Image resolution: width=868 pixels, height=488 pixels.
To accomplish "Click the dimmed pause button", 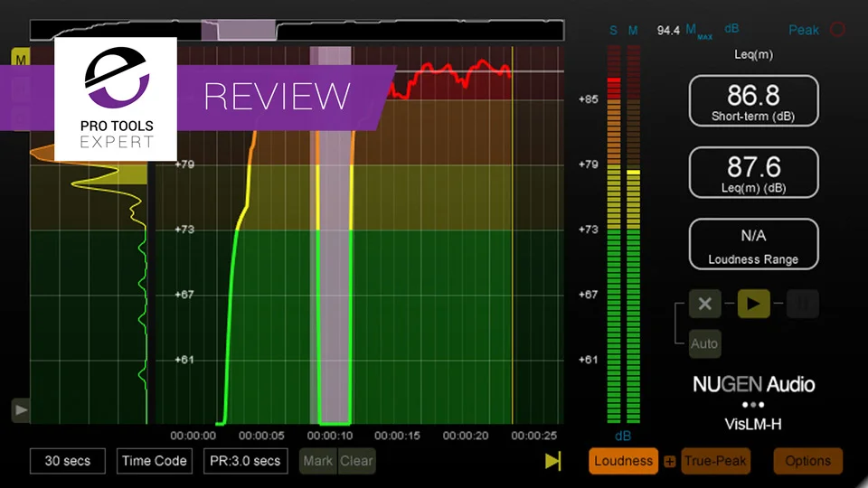I will (x=802, y=304).
